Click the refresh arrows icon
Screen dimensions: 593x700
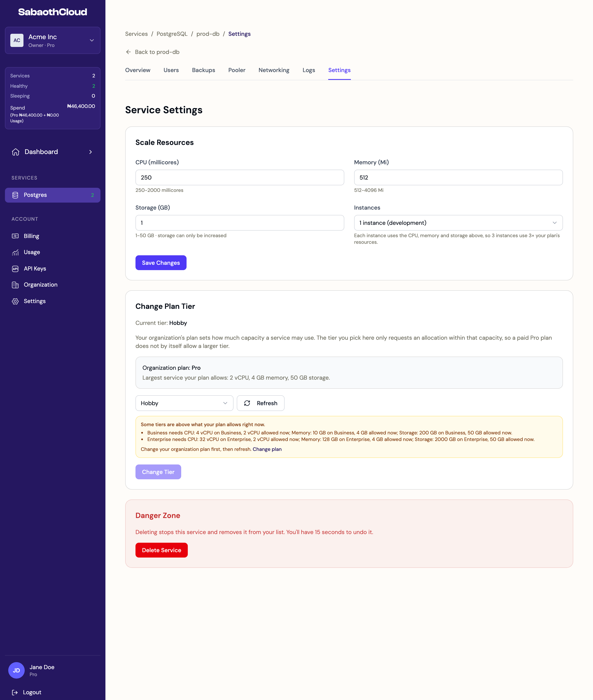[x=247, y=403]
